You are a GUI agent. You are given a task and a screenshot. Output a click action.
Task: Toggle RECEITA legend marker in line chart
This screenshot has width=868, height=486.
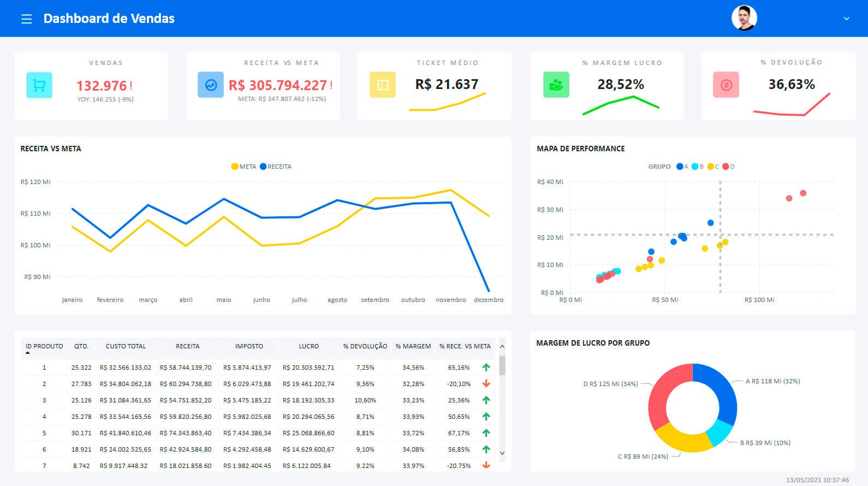coord(263,167)
